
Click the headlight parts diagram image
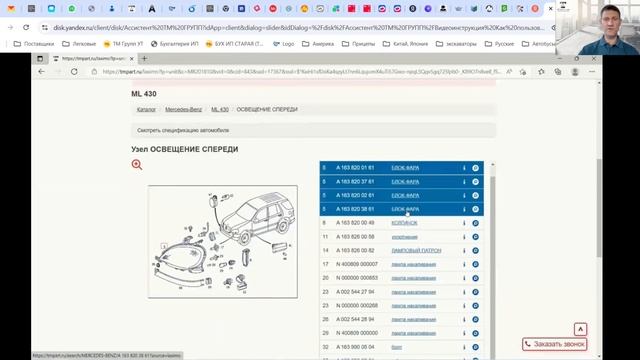(x=223, y=242)
